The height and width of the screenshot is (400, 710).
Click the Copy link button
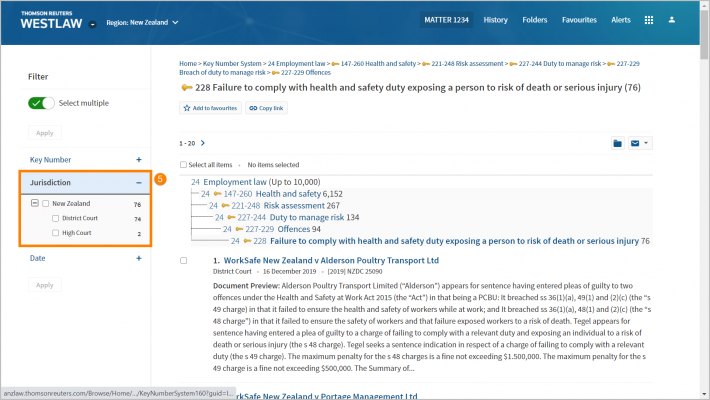tap(266, 108)
